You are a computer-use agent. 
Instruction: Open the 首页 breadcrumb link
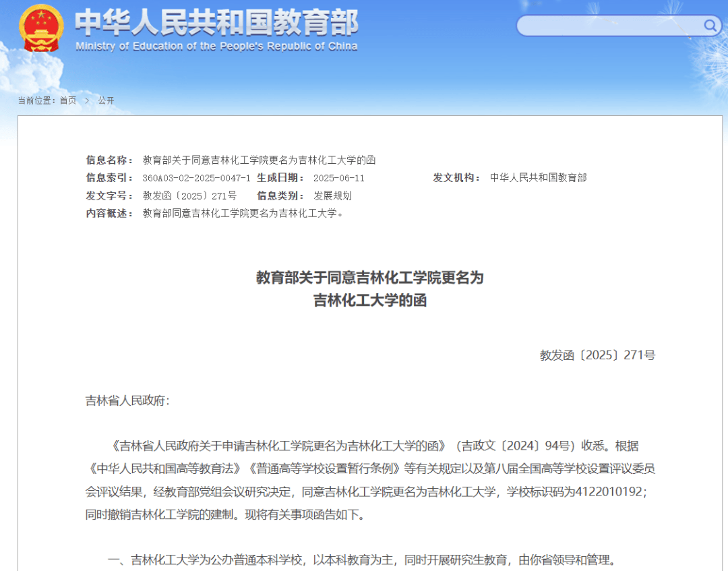pos(68,100)
